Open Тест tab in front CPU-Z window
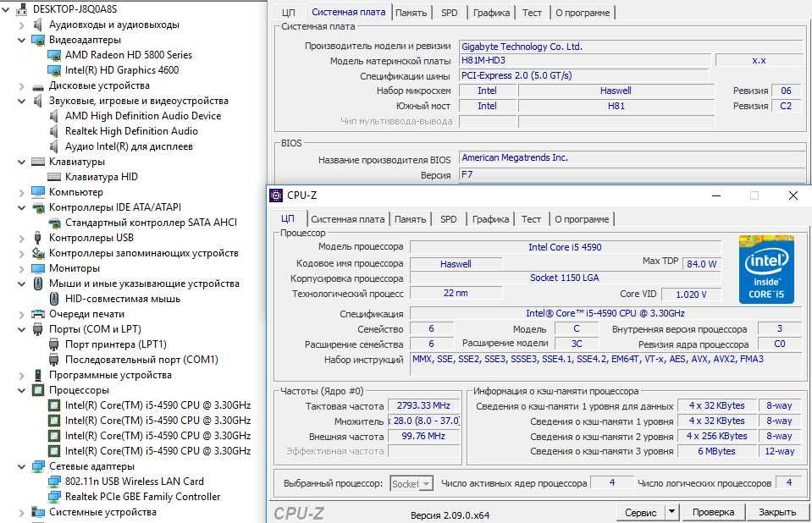This screenshot has height=523, width=812. tap(531, 219)
